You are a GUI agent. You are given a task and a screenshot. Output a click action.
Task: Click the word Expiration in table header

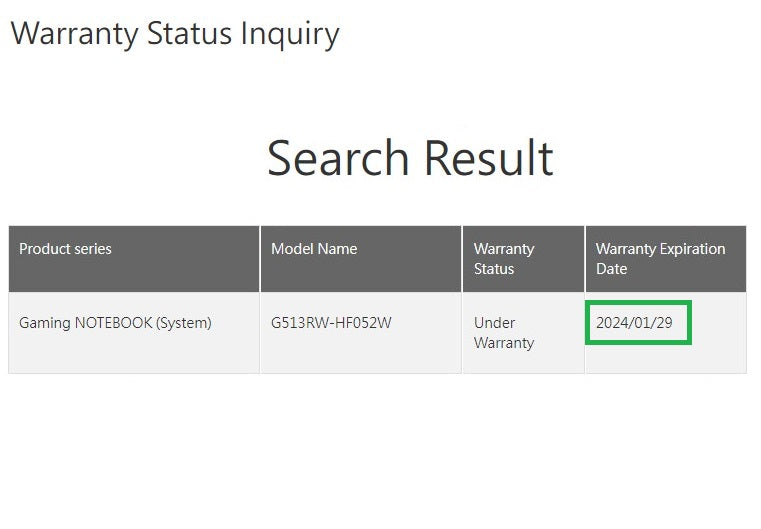[x=692, y=249]
